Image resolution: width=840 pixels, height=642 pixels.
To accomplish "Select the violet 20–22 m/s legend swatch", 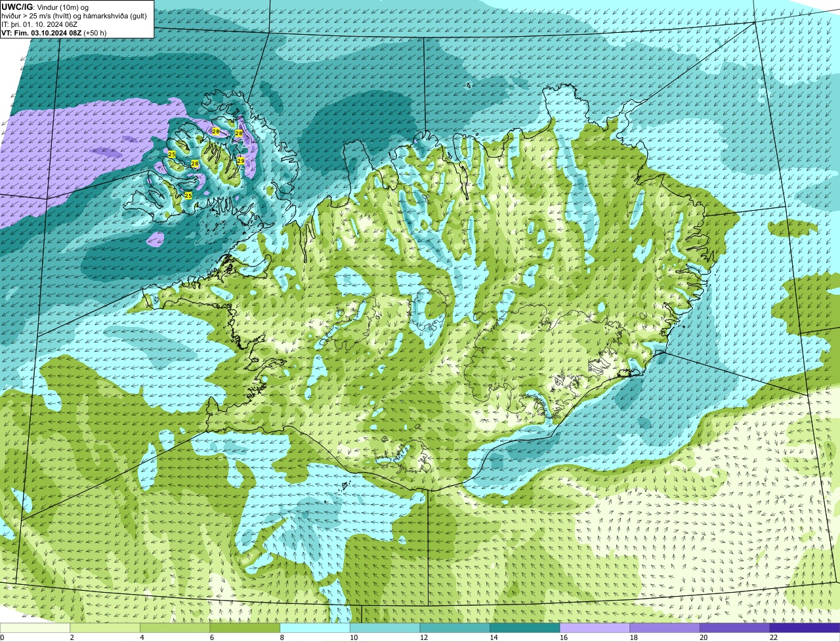I will 735,628.
